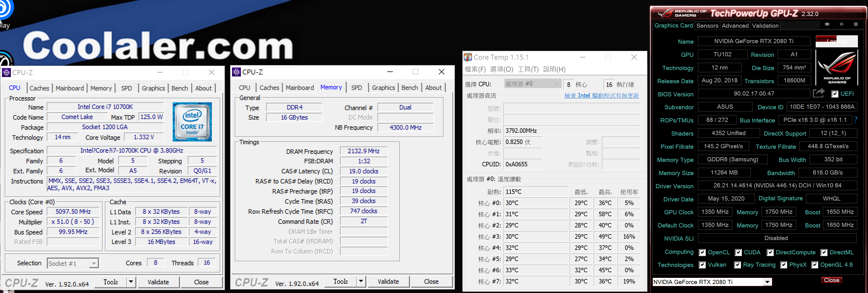Image resolution: width=868 pixels, height=293 pixels.
Task: Click core #3 temperature reading 30°C
Action: click(536, 236)
